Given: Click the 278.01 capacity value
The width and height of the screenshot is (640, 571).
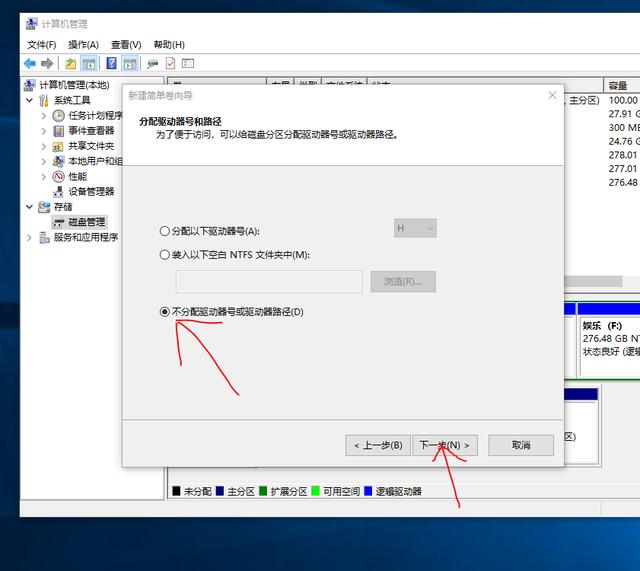Looking at the screenshot, I should coord(623,155).
